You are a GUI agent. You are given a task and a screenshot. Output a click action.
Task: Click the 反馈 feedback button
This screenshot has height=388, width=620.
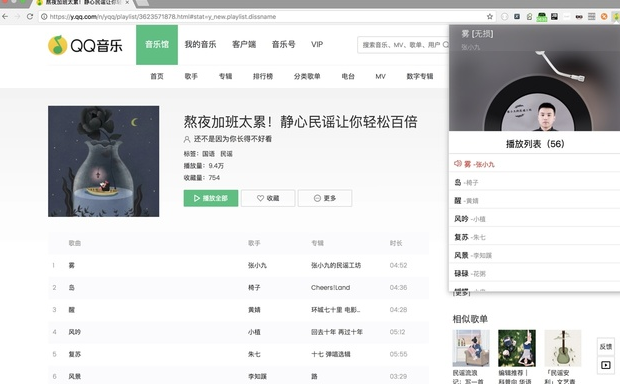pyautogui.click(x=605, y=346)
